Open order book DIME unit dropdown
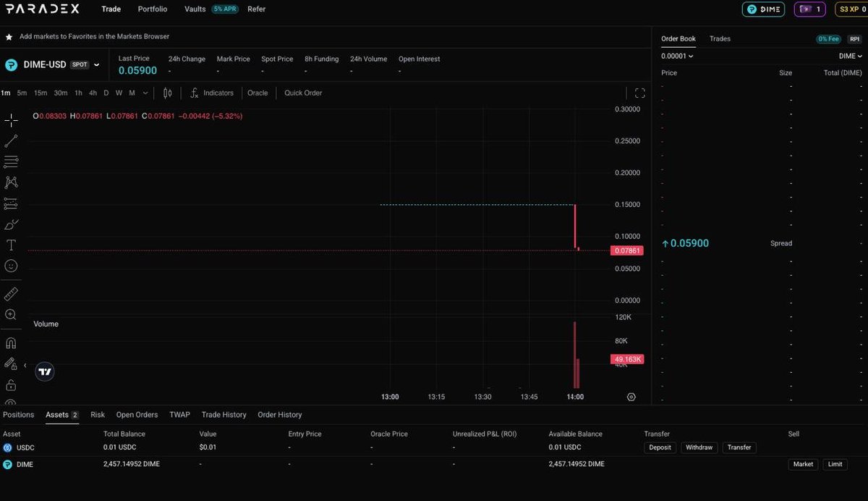 (850, 56)
